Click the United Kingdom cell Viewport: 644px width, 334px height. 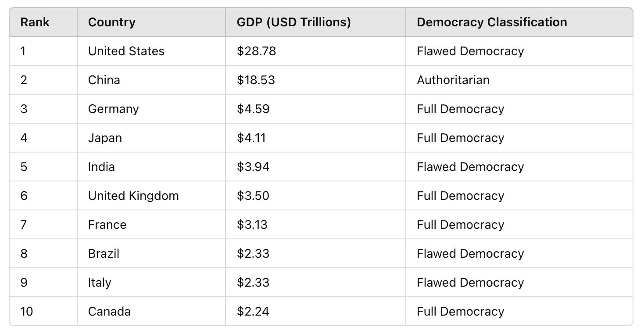(133, 196)
